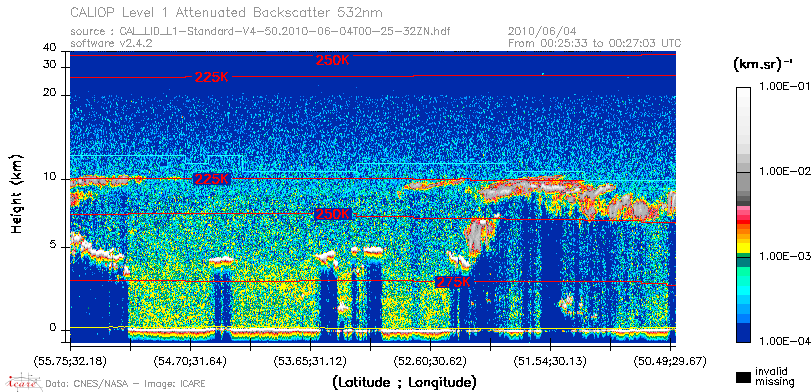Viewport: 811px width, 392px height.
Task: Click the (52.60;30.62) axis tick label
Action: [431, 361]
